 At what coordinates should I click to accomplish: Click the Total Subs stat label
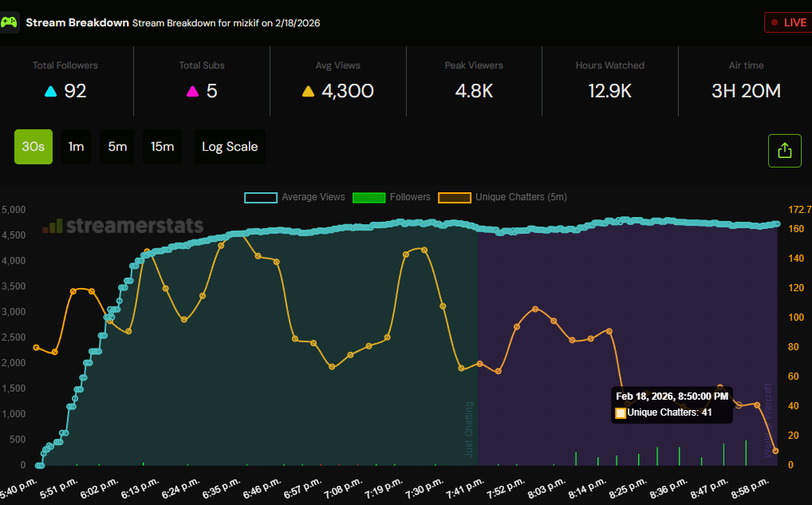[x=202, y=65]
